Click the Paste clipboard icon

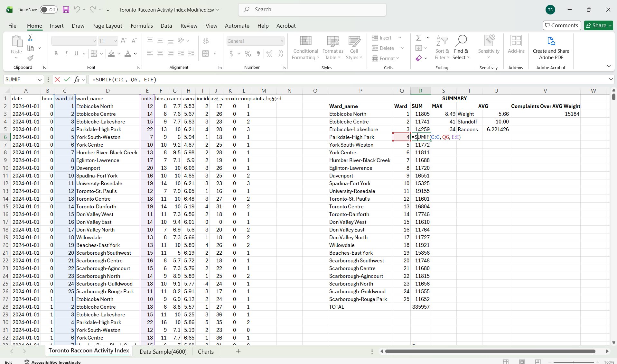(16, 41)
